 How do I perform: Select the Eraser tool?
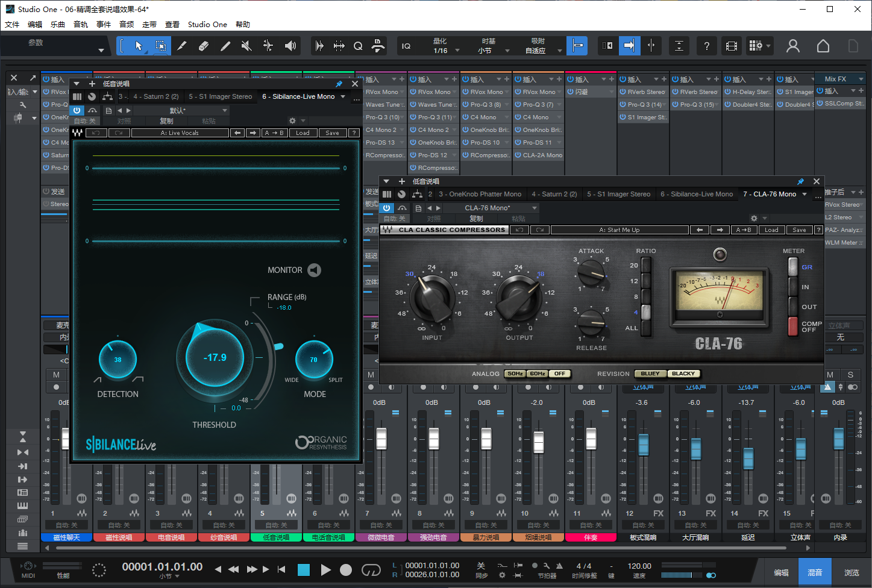point(203,46)
